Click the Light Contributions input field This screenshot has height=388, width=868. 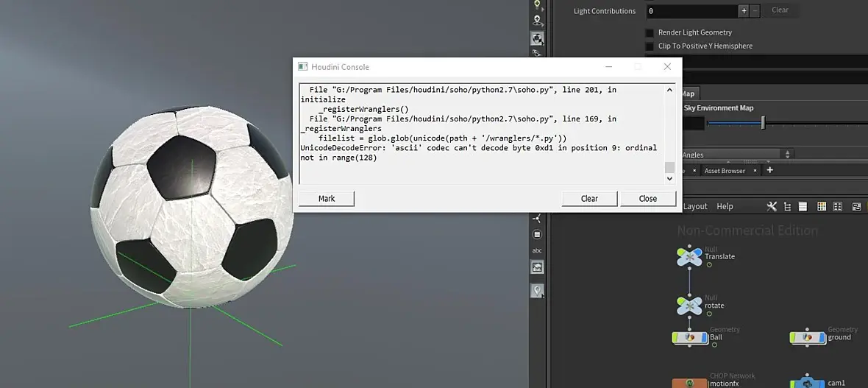tap(692, 10)
